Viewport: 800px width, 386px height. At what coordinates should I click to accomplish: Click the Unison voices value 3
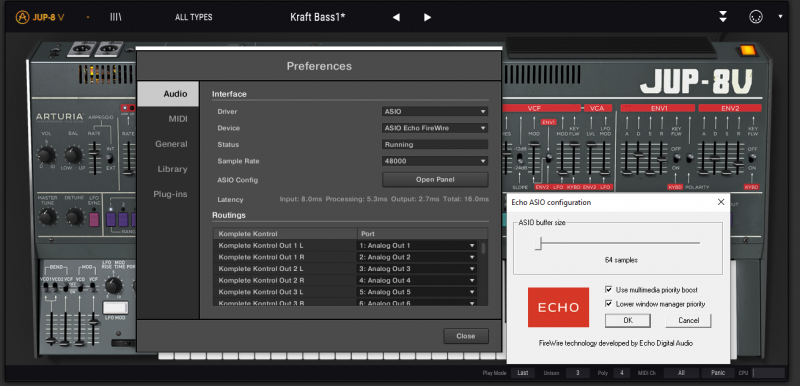pyautogui.click(x=578, y=373)
